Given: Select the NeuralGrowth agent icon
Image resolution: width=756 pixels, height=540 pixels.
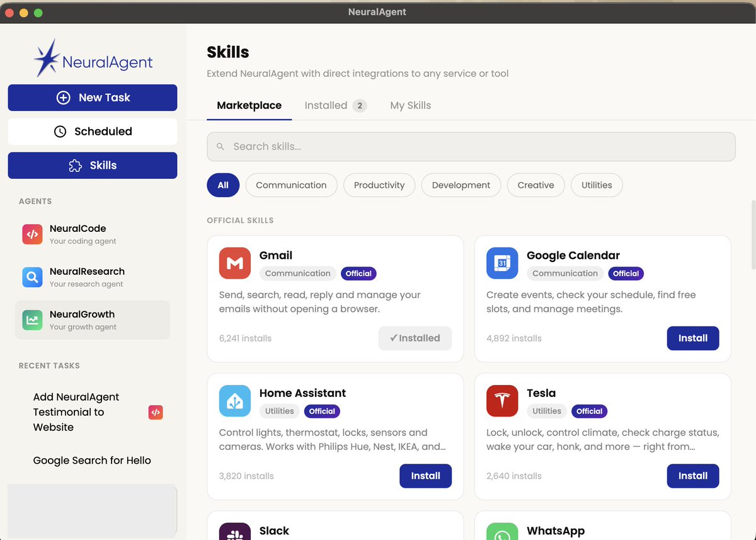Looking at the screenshot, I should click(32, 319).
